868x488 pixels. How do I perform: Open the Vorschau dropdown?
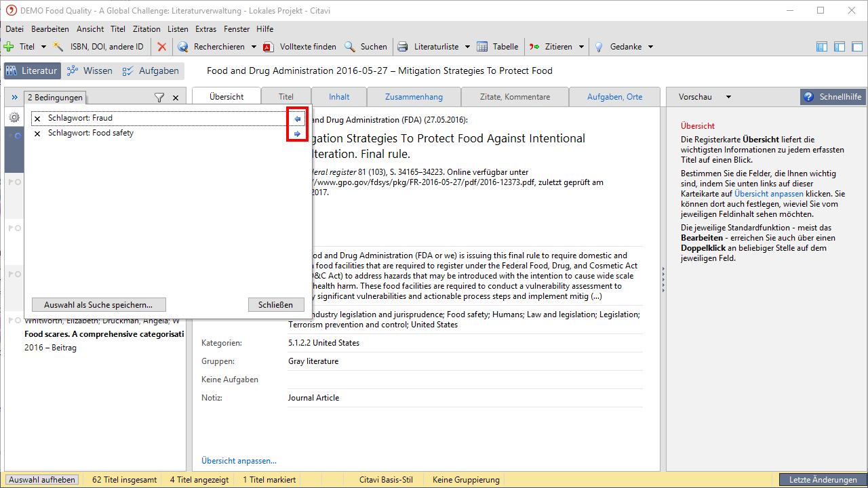pos(728,97)
